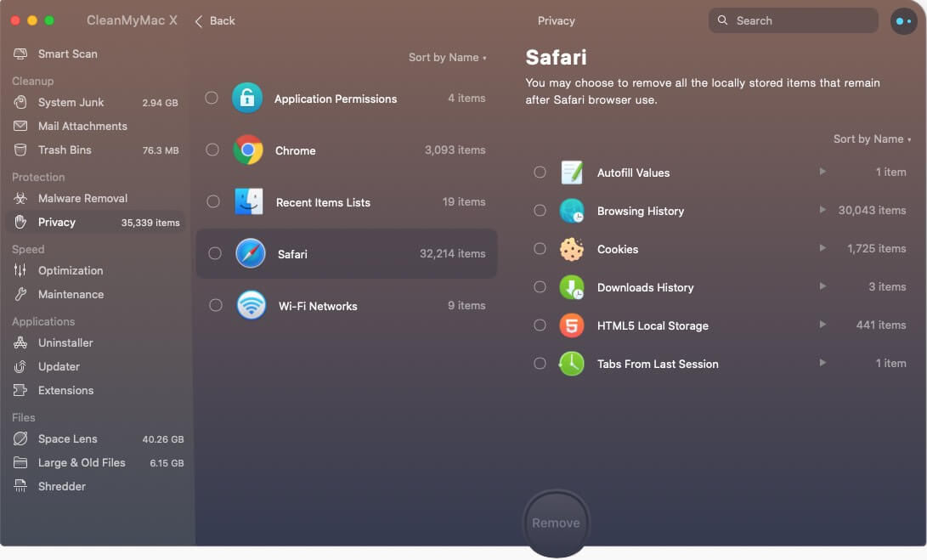
Task: Click the 35,339 items Privacy count
Action: point(150,223)
